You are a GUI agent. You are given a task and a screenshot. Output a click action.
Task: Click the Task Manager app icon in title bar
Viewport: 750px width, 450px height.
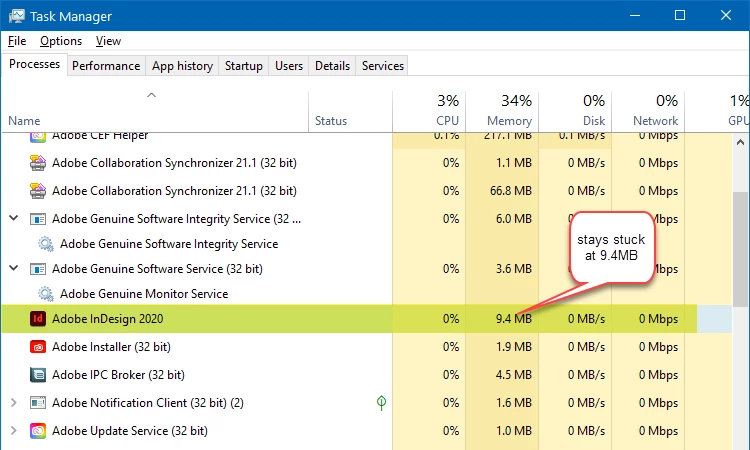coord(16,16)
